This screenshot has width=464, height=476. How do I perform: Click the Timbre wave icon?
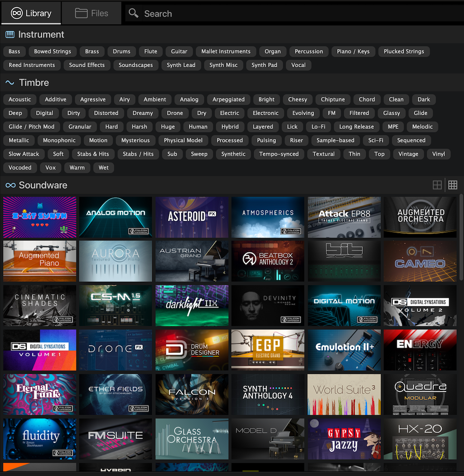(x=10, y=83)
